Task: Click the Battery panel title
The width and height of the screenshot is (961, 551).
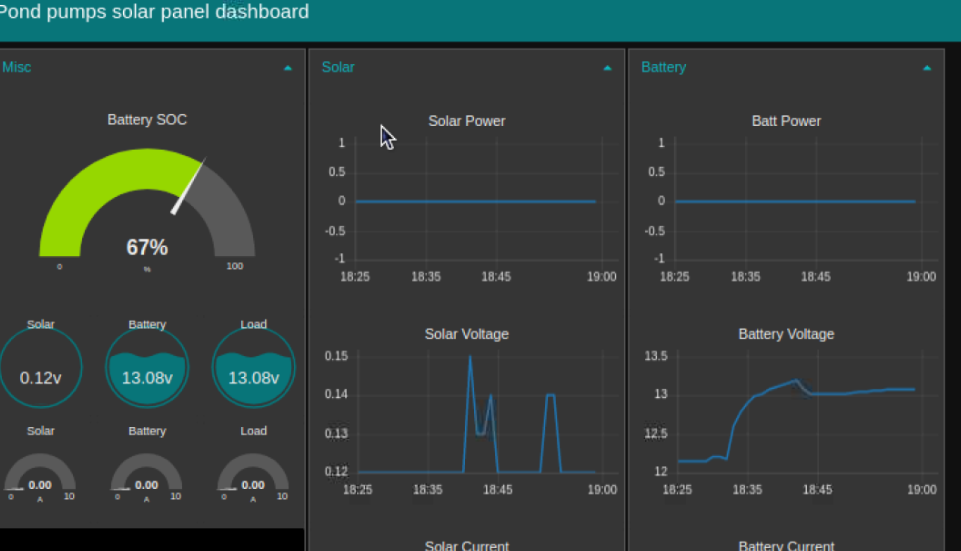Action: [x=664, y=67]
